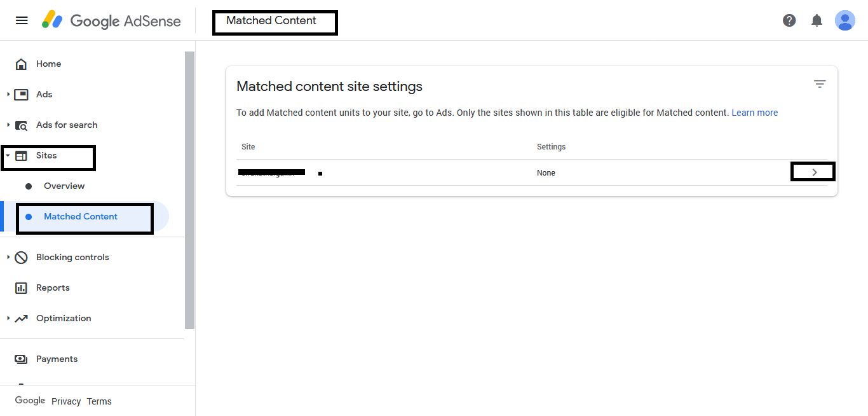Open the Help question mark icon
This screenshot has height=416, width=868.
789,20
